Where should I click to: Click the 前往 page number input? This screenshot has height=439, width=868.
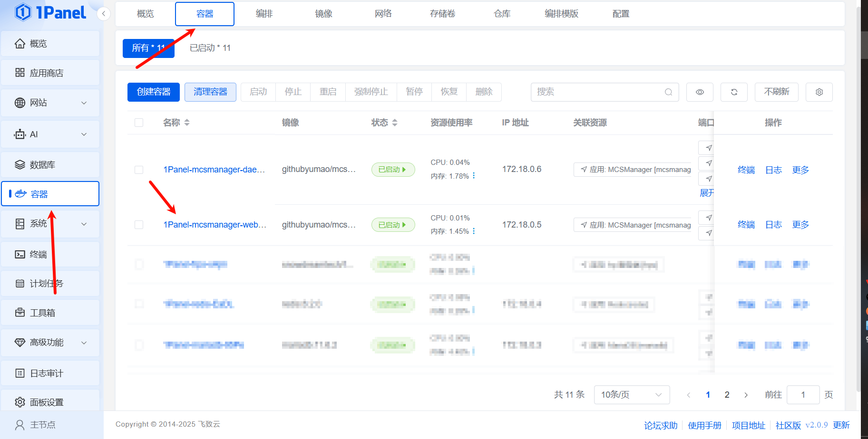[x=803, y=395]
